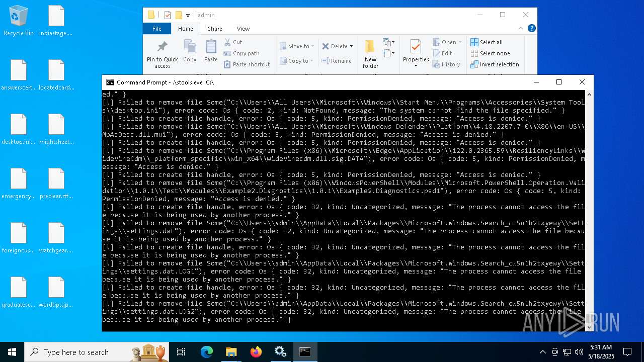Expand the Delete dropdown arrow
This screenshot has height=362, width=644.
[x=351, y=46]
